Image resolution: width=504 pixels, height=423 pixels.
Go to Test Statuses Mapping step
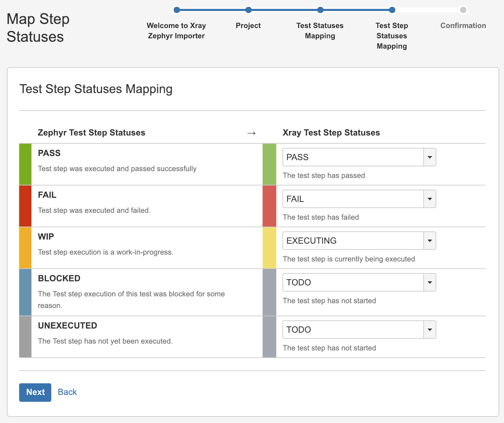pyautogui.click(x=320, y=30)
